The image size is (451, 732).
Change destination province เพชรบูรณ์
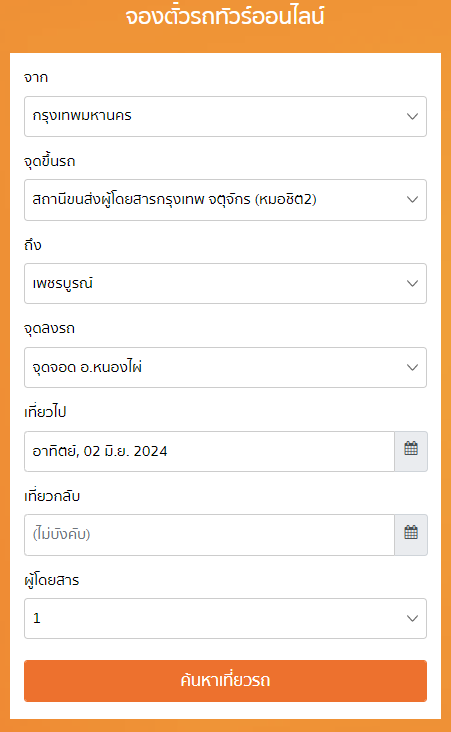(x=226, y=283)
